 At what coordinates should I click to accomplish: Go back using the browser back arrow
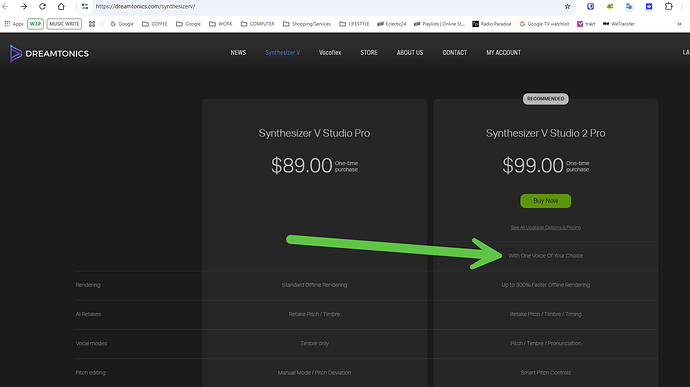[5, 7]
